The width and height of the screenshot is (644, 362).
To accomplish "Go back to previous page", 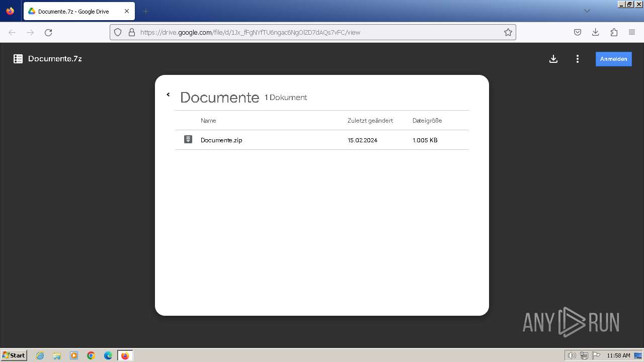I will [12, 32].
